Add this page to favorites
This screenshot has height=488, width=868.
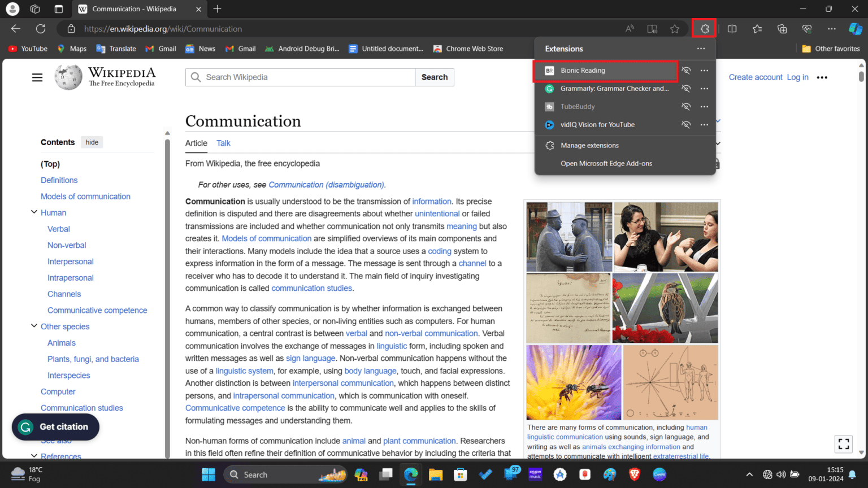[x=675, y=28]
